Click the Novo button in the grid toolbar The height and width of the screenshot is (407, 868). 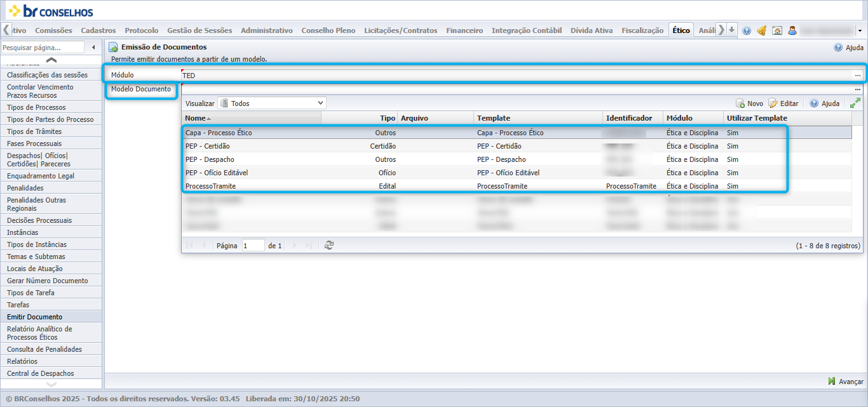(749, 103)
